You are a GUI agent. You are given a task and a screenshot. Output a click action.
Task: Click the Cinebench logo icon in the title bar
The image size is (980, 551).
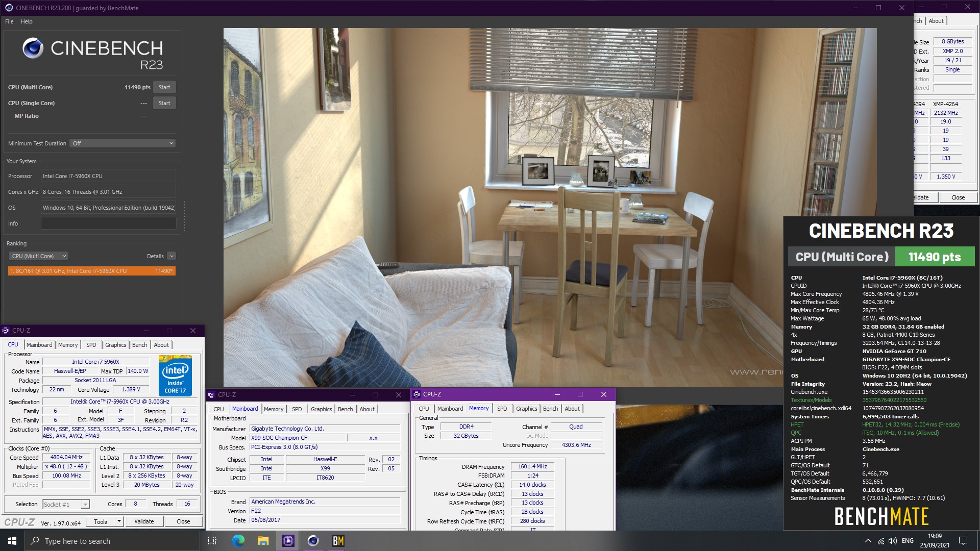[x=9, y=8]
